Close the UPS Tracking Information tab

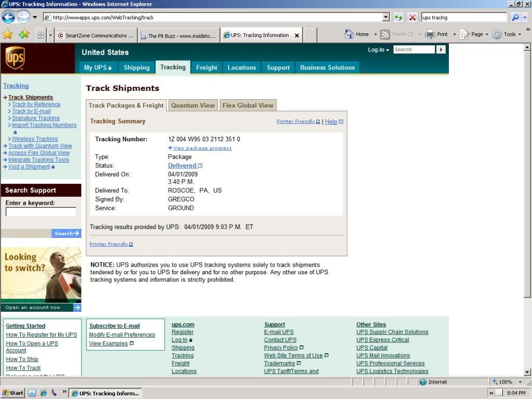point(297,35)
